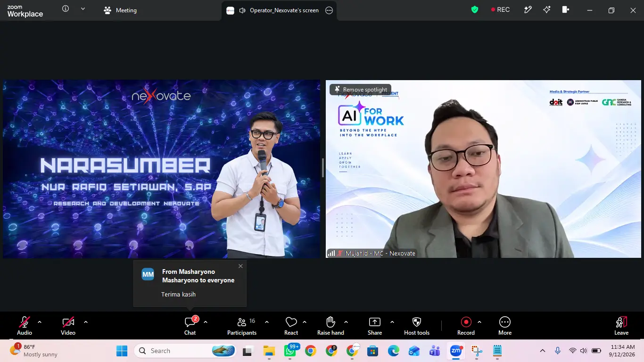Expand recording options arrow beside Record
Viewport: 644px width, 362px height.
[x=479, y=322]
